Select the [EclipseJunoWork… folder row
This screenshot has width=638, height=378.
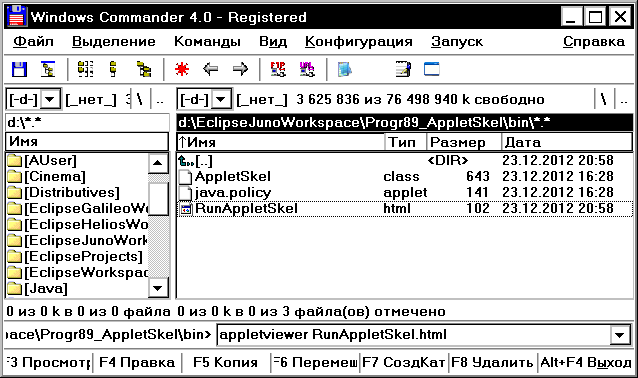coord(77,241)
